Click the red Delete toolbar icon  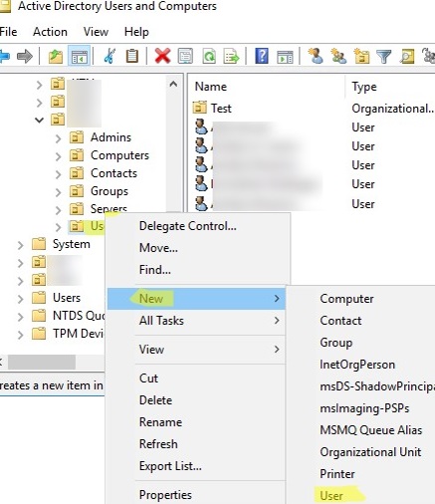tap(162, 56)
